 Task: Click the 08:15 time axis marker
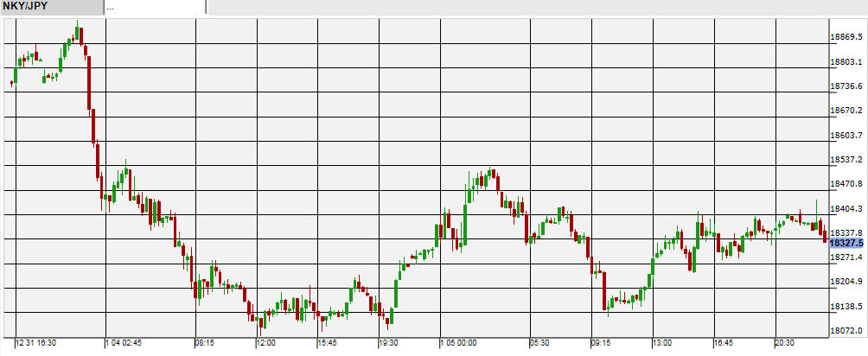click(x=205, y=343)
